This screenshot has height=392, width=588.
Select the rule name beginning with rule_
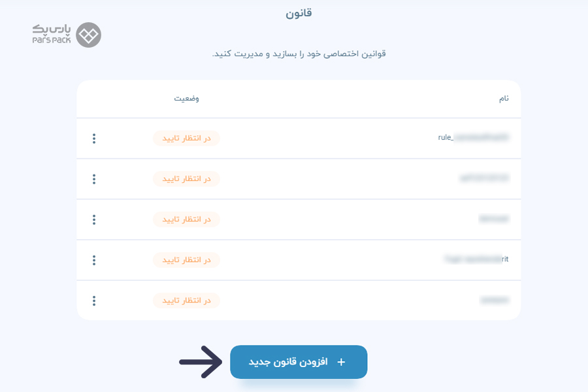tap(473, 138)
